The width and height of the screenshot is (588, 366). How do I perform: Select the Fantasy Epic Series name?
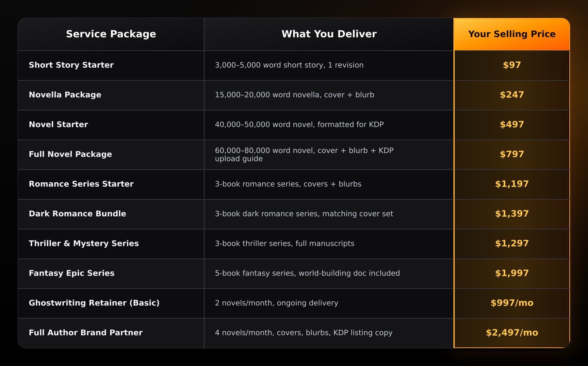tap(72, 273)
